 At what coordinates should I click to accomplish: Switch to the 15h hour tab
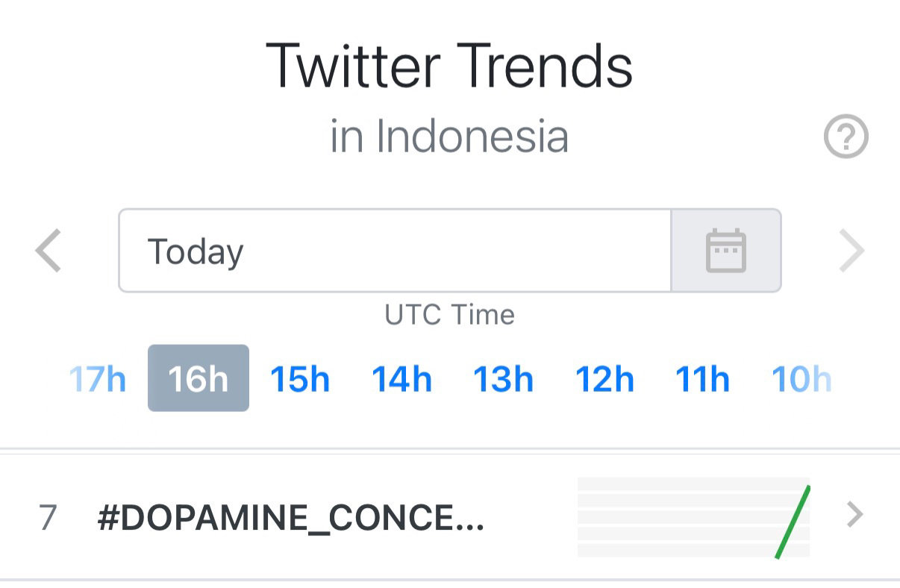(x=300, y=378)
